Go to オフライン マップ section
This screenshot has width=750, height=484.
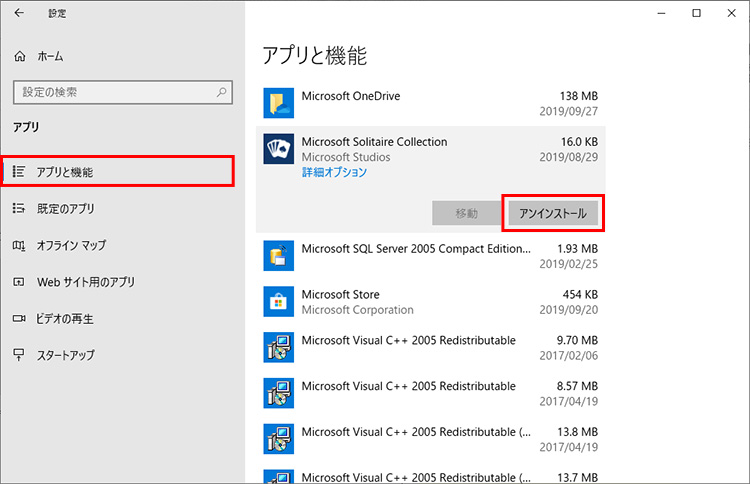(x=70, y=245)
